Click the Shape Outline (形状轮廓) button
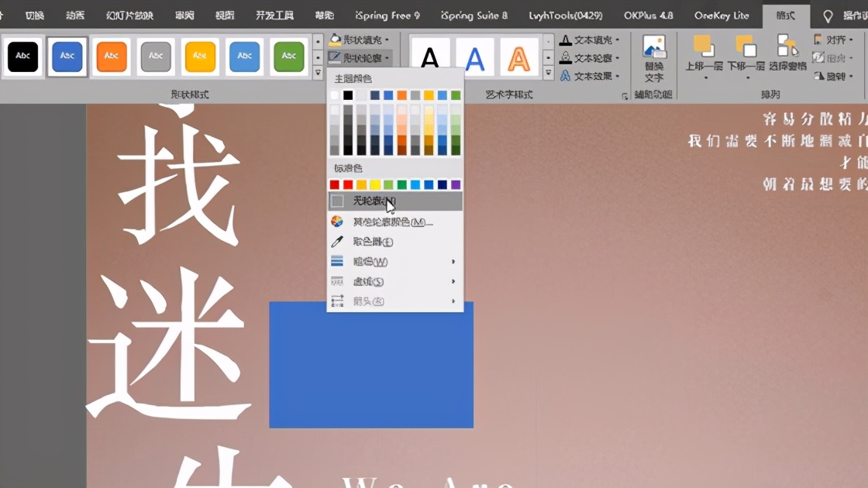This screenshot has width=868, height=488. (x=360, y=57)
